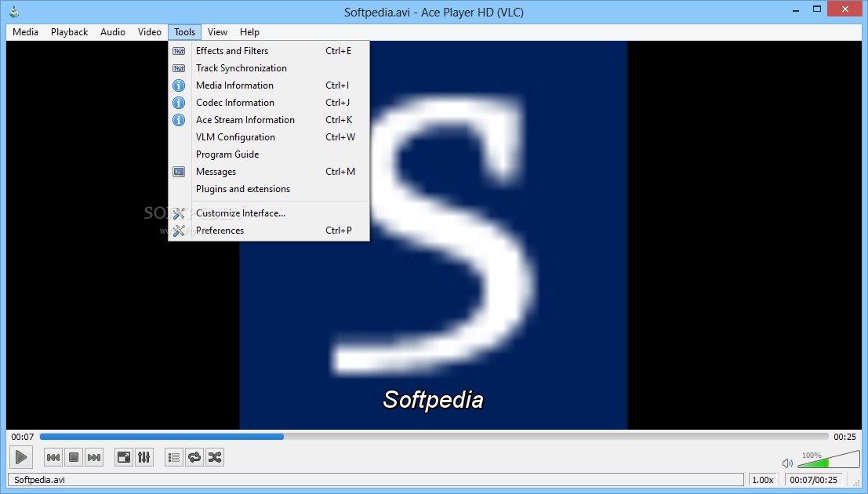Click the Messages console icon

tap(179, 172)
